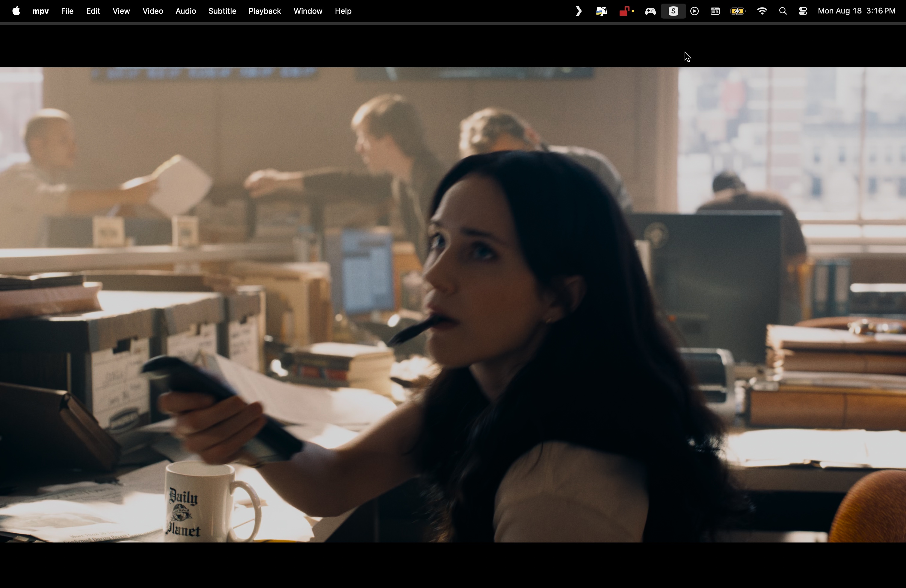Click the monitor with flag status icon

601,11
